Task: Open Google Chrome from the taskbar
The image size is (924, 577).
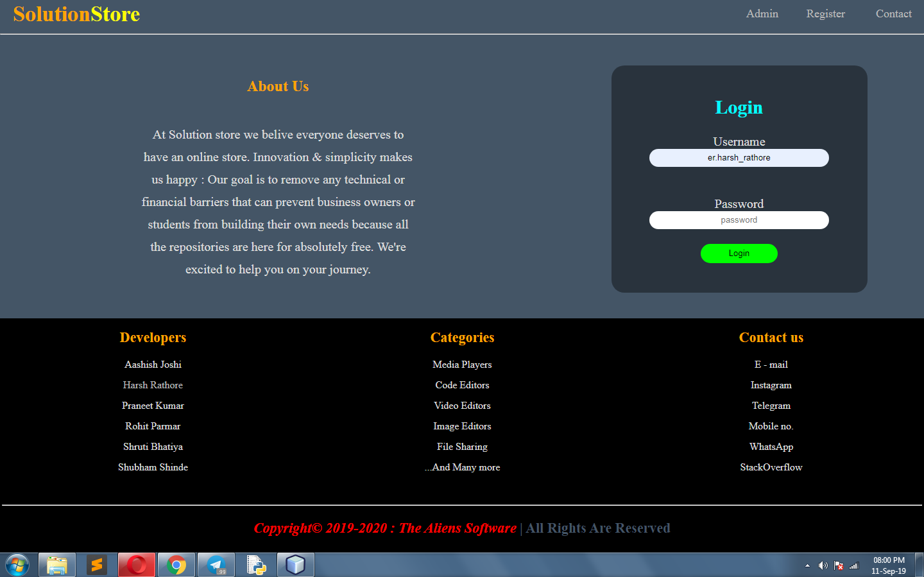Action: [176, 565]
